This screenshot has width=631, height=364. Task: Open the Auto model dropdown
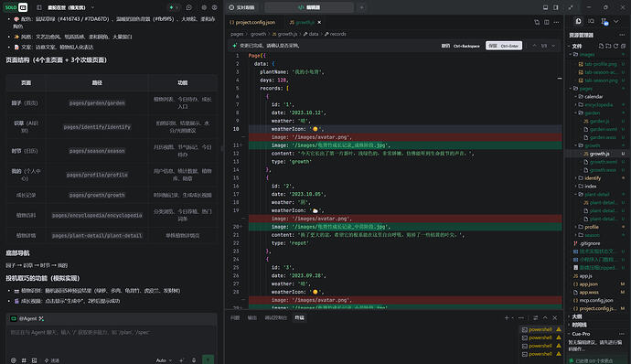(x=164, y=360)
